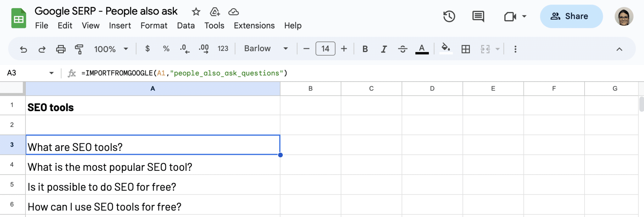Select column D header
Image resolution: width=644 pixels, height=217 pixels.
432,89
